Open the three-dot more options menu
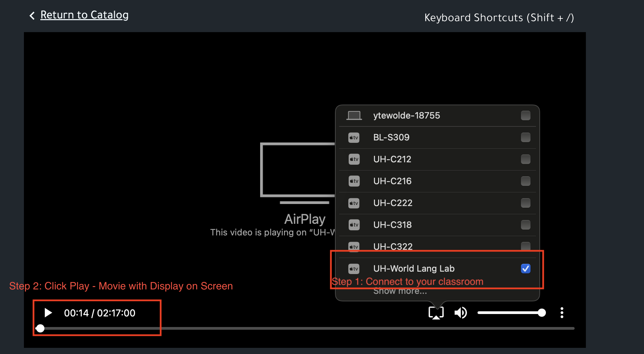Viewport: 644px width, 354px height. coord(562,313)
